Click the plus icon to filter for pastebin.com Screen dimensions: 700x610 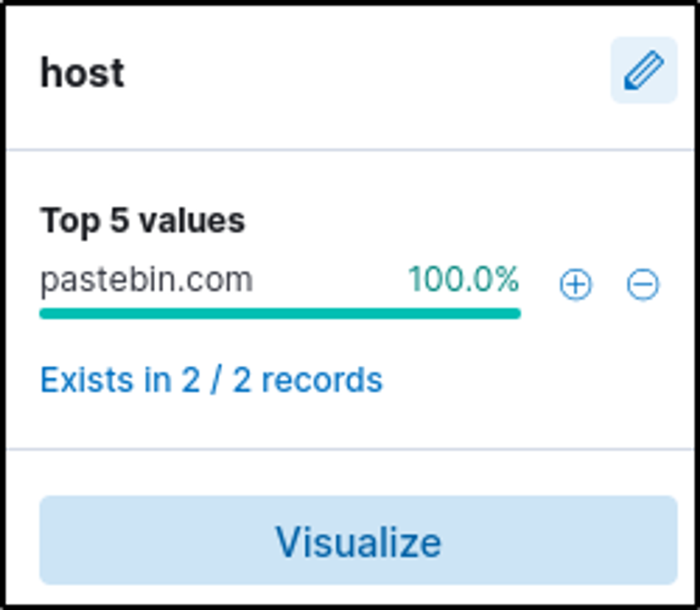tap(576, 284)
